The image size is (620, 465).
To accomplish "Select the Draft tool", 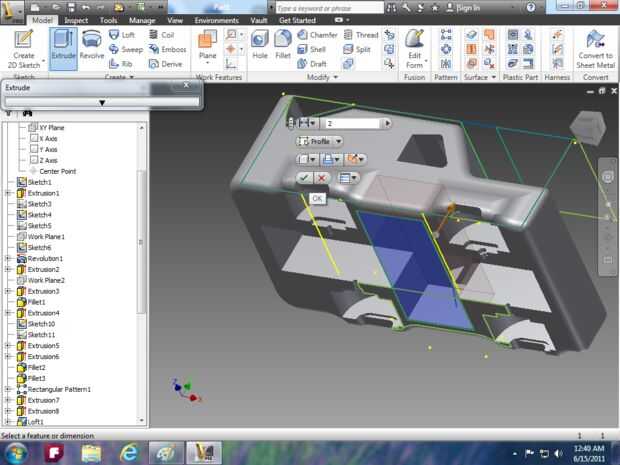I will point(312,64).
